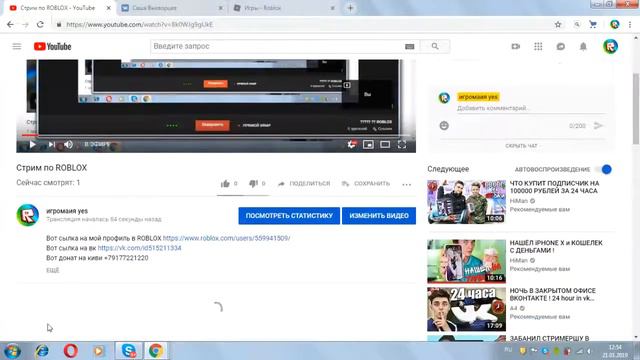Screen dimensions: 640x360
Task: Click the browser address bar URL
Action: tap(140, 24)
